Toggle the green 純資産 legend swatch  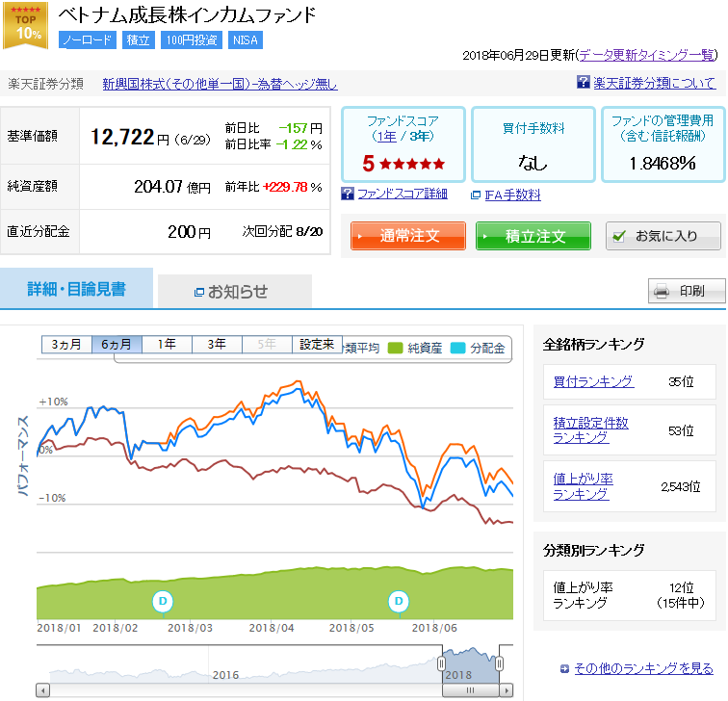(x=395, y=348)
